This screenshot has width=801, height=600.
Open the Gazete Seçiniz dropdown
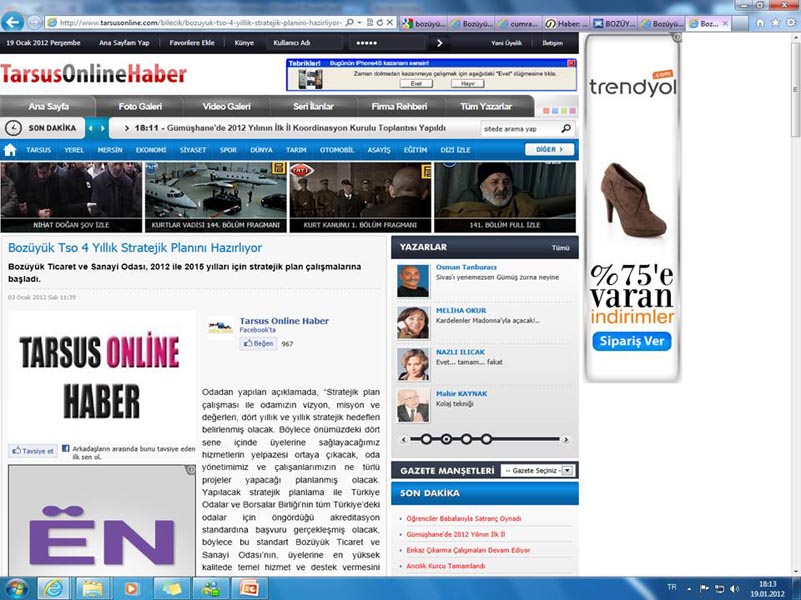point(538,470)
